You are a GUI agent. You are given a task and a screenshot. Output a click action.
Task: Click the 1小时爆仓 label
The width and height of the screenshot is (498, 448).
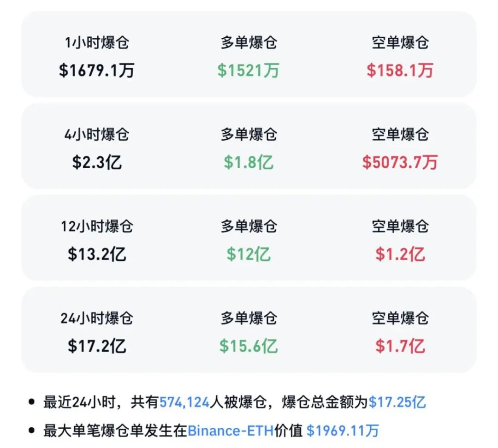[97, 43]
